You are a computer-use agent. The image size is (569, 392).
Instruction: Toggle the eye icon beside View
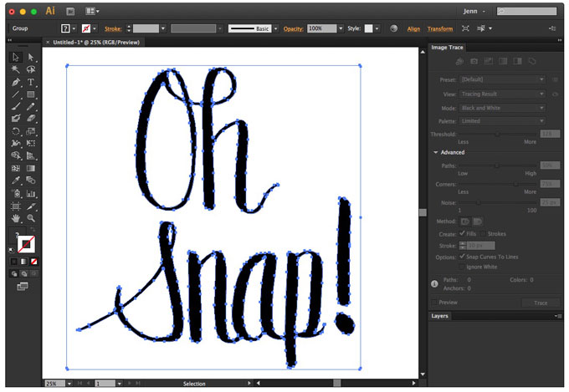tap(555, 94)
